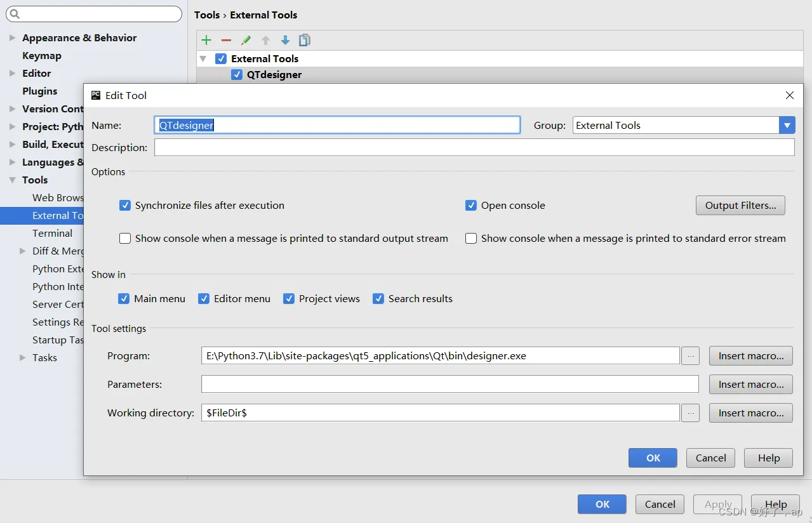The image size is (812, 523).
Task: Click the browse button next to Program field
Action: pyautogui.click(x=690, y=356)
